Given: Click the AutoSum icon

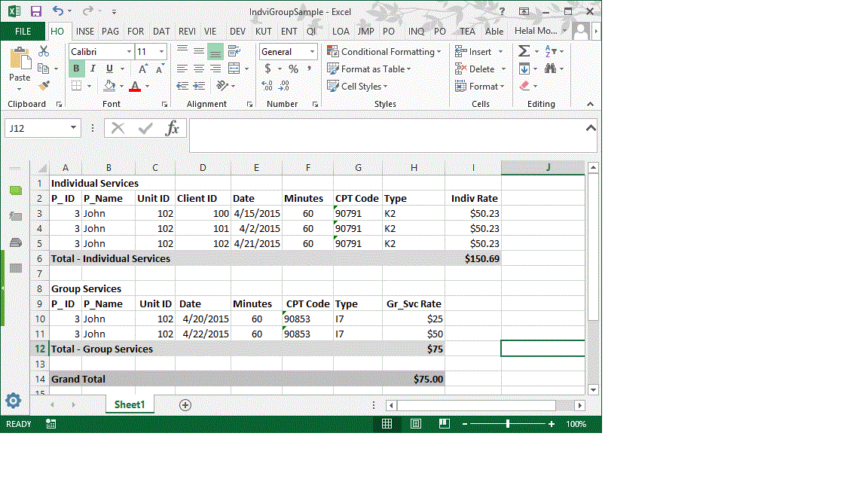Looking at the screenshot, I should 524,51.
